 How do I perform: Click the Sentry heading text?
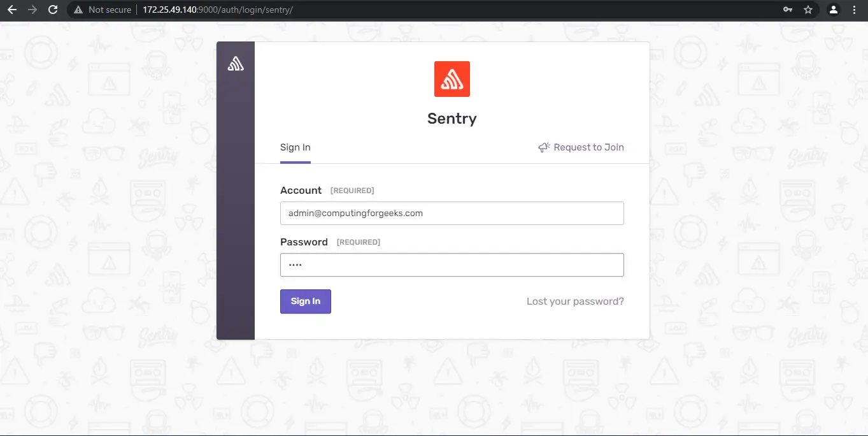pos(452,119)
